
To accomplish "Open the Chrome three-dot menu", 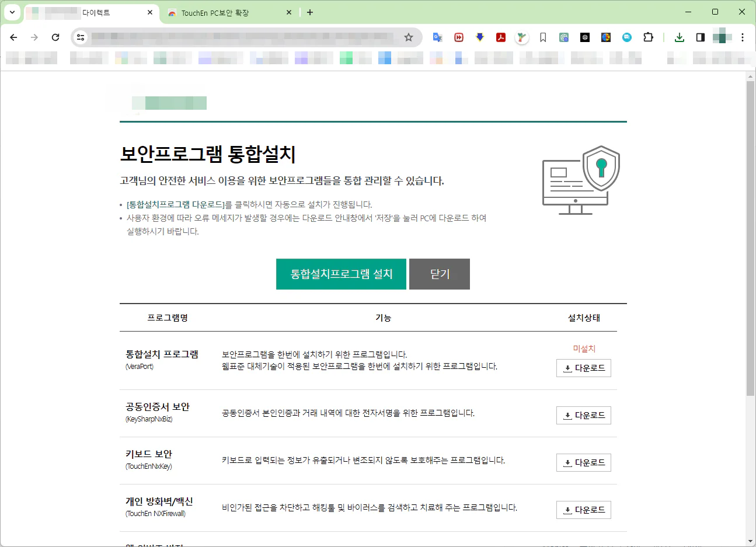I will point(743,37).
